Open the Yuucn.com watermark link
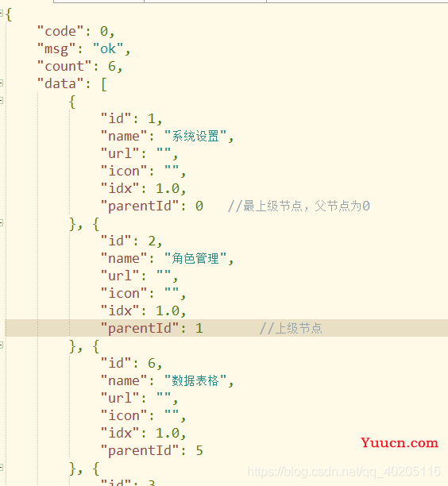Screen dimensions: 448x486 pyautogui.click(x=400, y=443)
